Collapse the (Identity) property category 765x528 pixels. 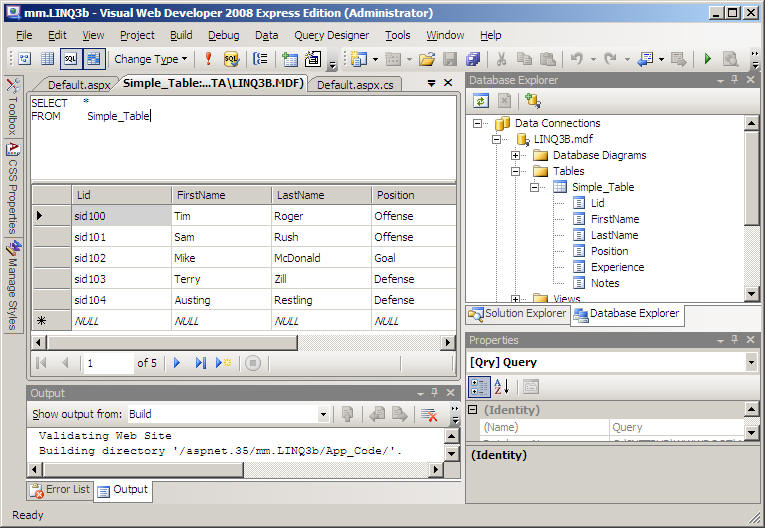[472, 409]
